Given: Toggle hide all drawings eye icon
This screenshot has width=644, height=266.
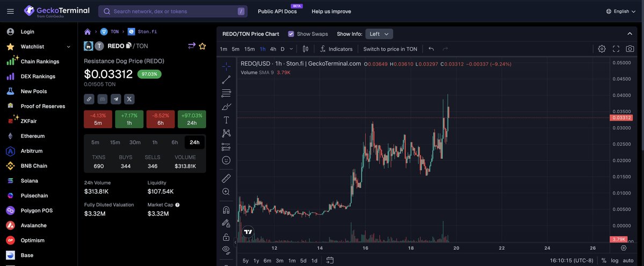Looking at the screenshot, I should tap(226, 250).
